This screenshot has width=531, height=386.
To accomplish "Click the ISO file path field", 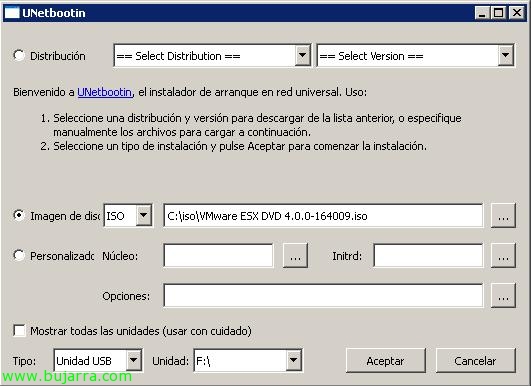I will tap(323, 215).
